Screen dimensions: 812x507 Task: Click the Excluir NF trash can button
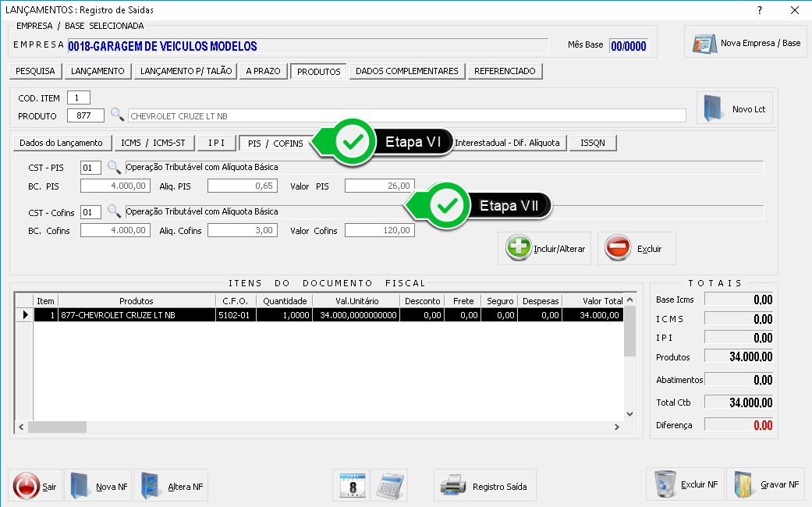[x=685, y=484]
